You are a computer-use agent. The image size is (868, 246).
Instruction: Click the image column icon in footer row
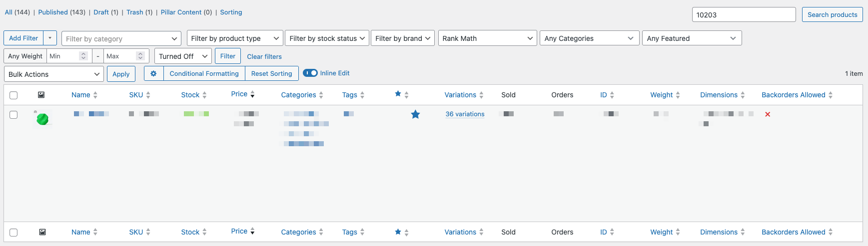click(x=42, y=232)
